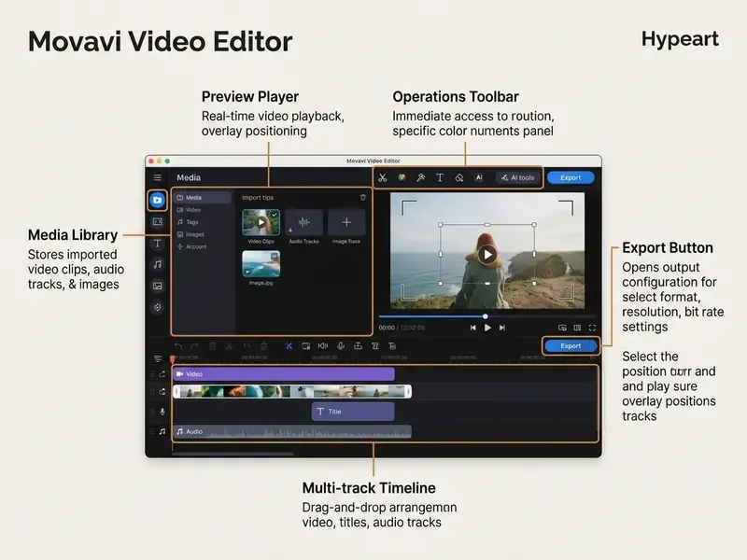Open the music note sidebar icon

pos(157,264)
